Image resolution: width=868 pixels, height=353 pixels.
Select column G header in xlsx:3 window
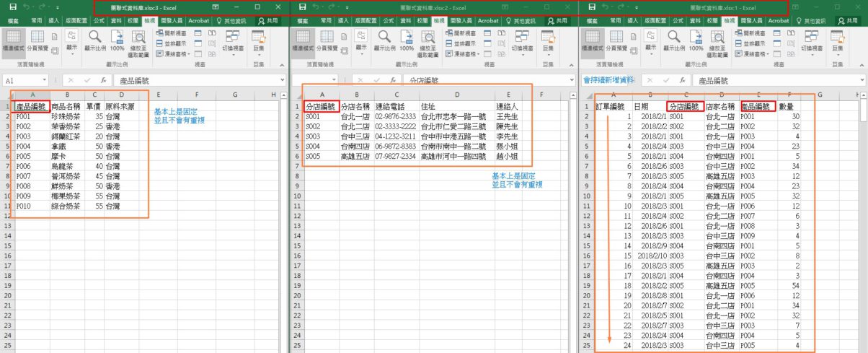236,95
